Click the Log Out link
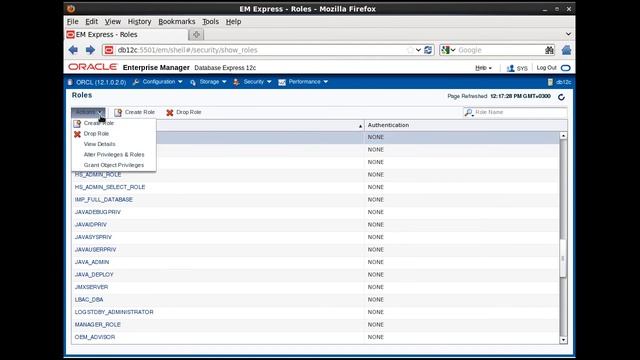Screen dimensions: 640x360 tap(547, 68)
